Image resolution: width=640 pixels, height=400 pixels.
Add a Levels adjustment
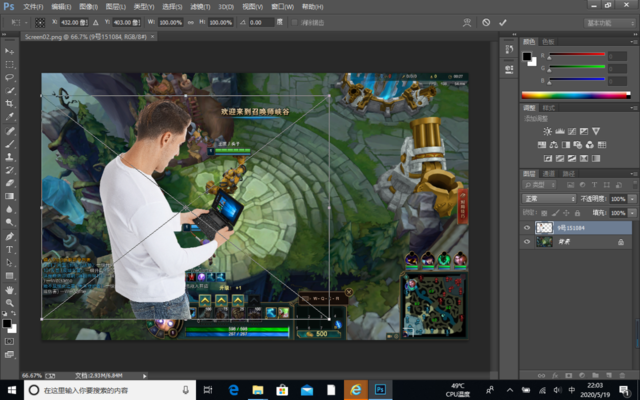click(x=560, y=131)
